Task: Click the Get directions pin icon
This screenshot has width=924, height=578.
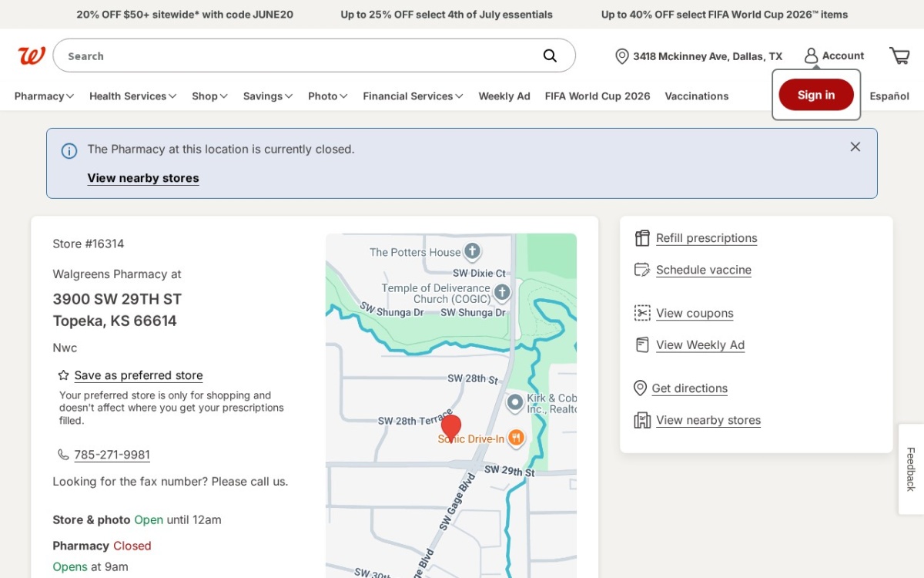Action: (640, 388)
